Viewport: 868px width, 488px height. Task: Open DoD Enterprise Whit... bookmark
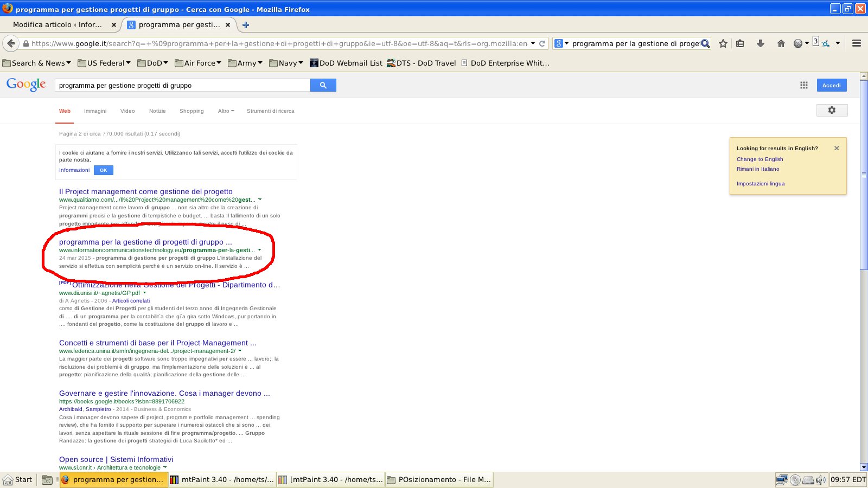pyautogui.click(x=505, y=63)
